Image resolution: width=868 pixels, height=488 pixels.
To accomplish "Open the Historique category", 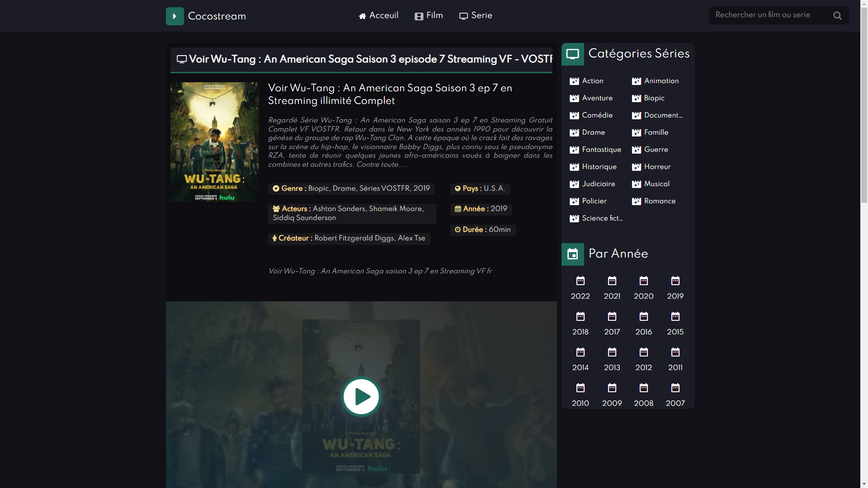I will (599, 167).
